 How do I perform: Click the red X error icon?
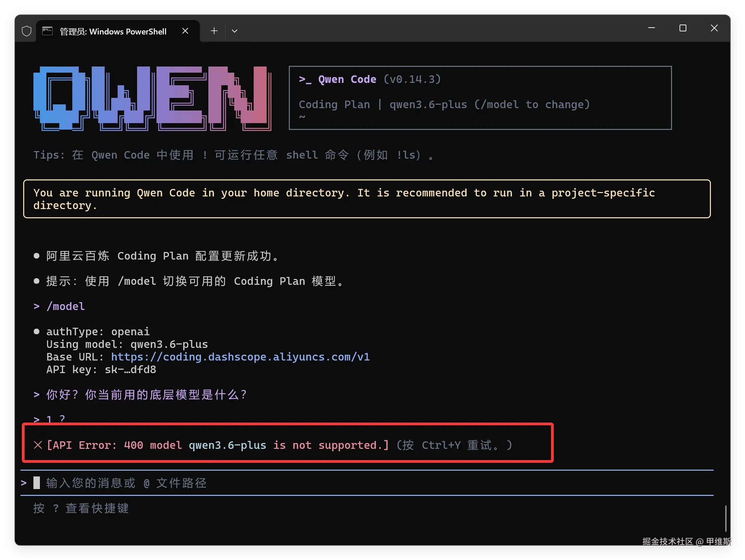pos(38,445)
